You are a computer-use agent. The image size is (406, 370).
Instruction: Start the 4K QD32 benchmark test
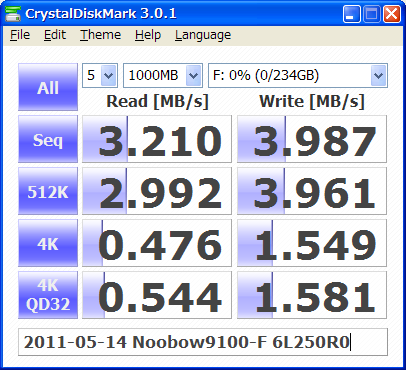(48, 295)
